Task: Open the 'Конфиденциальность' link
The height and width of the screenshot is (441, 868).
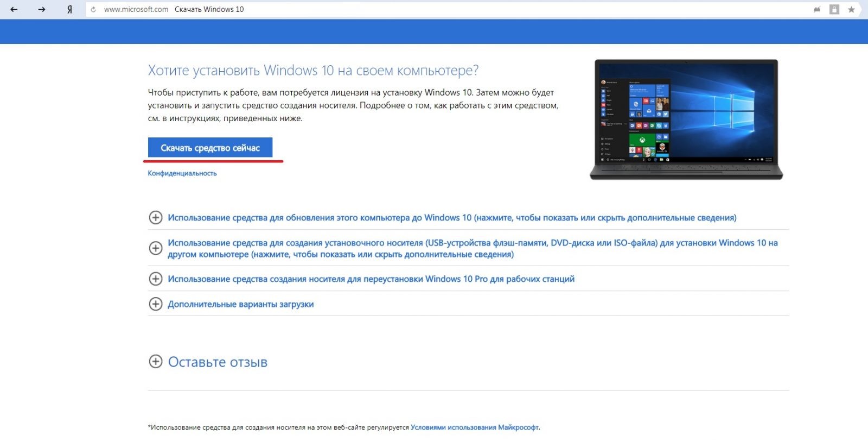Action: pyautogui.click(x=182, y=173)
